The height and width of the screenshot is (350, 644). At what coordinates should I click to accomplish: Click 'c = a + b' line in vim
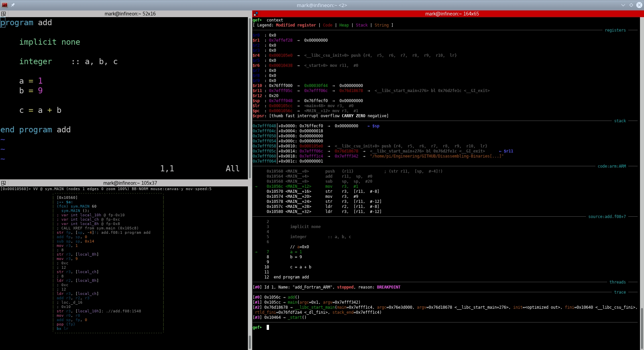(40, 110)
